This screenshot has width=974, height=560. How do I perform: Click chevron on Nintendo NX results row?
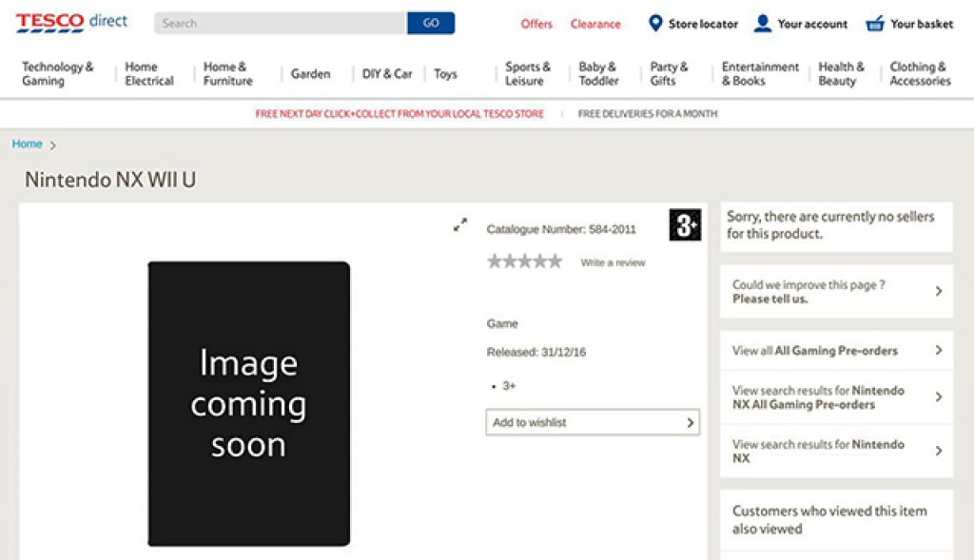click(x=939, y=451)
